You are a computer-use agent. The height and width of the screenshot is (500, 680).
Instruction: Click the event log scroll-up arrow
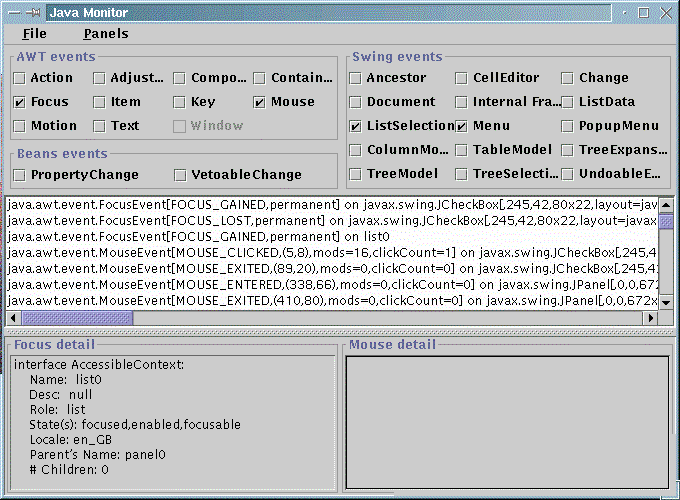click(666, 204)
